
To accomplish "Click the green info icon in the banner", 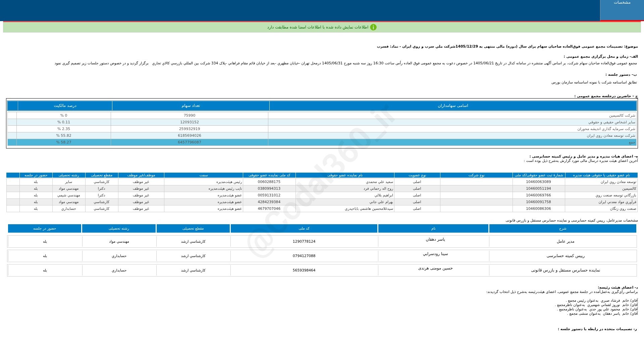I will point(373,27).
